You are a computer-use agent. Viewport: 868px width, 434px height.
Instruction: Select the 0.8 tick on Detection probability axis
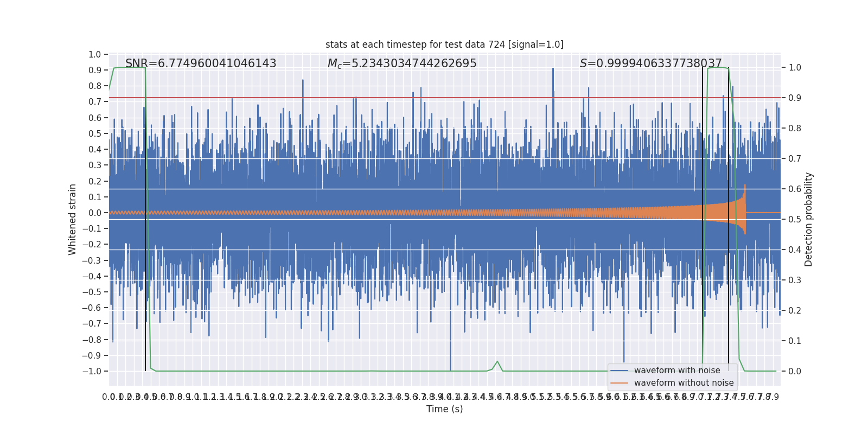pyautogui.click(x=795, y=129)
